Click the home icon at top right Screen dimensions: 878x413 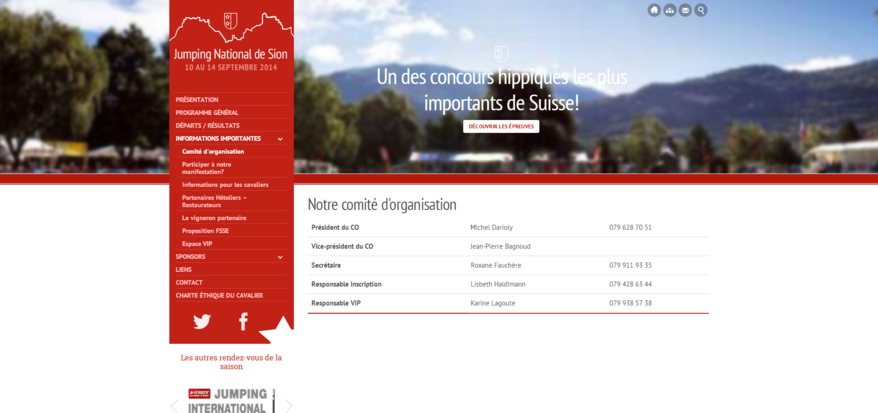point(654,10)
